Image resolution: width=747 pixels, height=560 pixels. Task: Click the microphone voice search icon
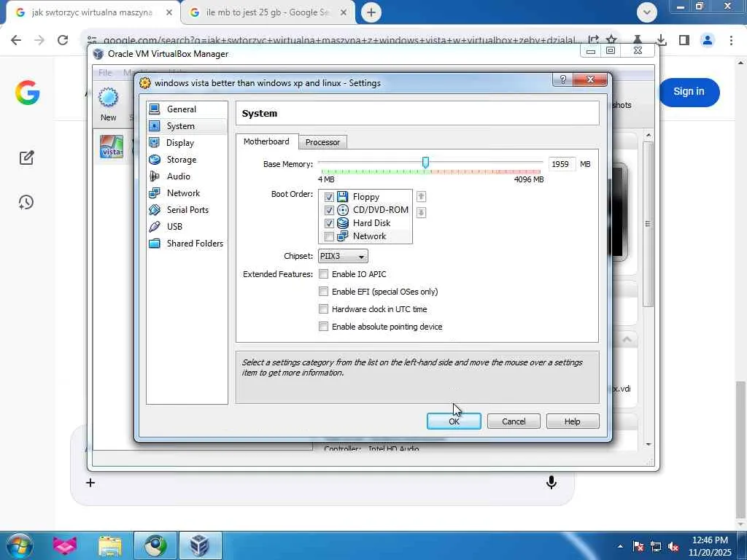click(551, 483)
